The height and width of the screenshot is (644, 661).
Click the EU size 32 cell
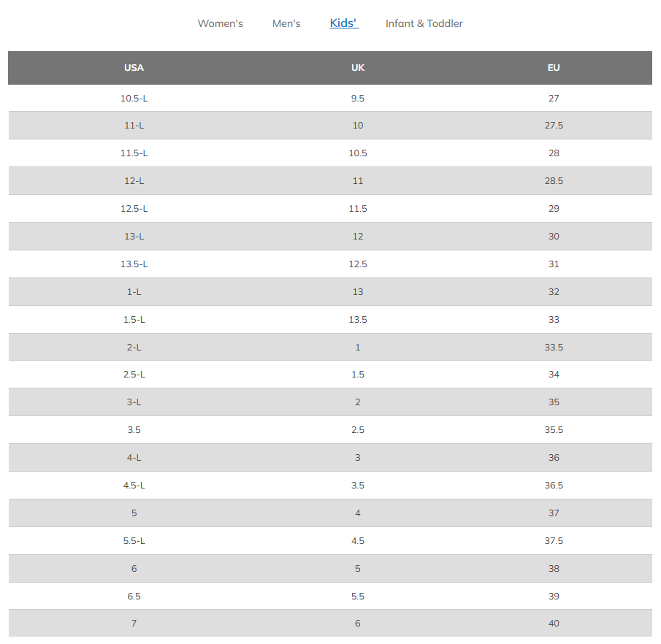click(x=554, y=292)
